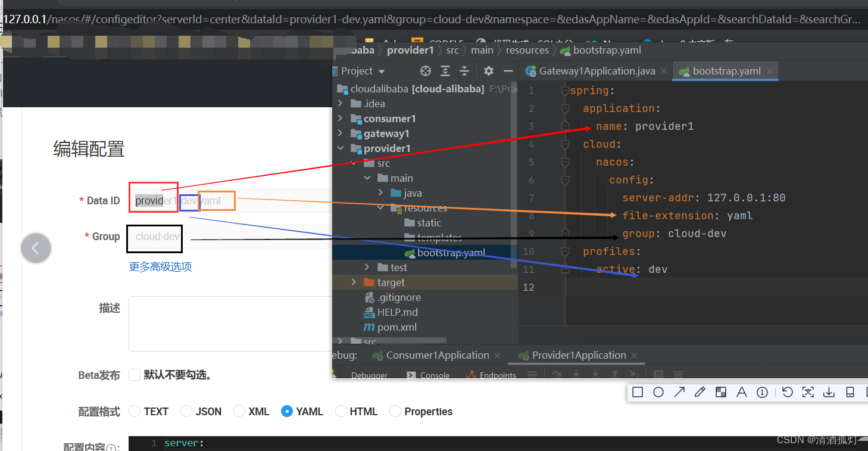Click the text recognition scan icon
868x451 pixels.
808,392
